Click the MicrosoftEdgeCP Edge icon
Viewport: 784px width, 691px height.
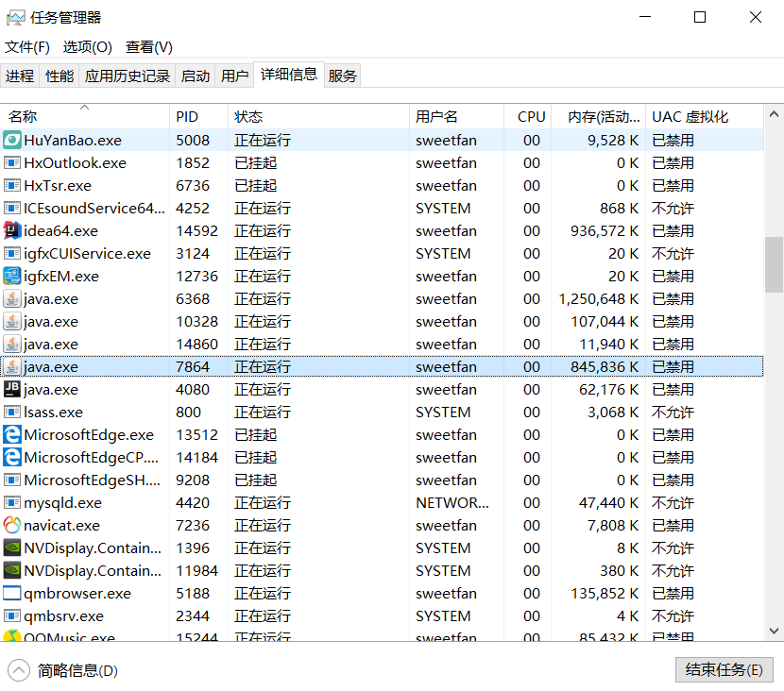tap(12, 457)
